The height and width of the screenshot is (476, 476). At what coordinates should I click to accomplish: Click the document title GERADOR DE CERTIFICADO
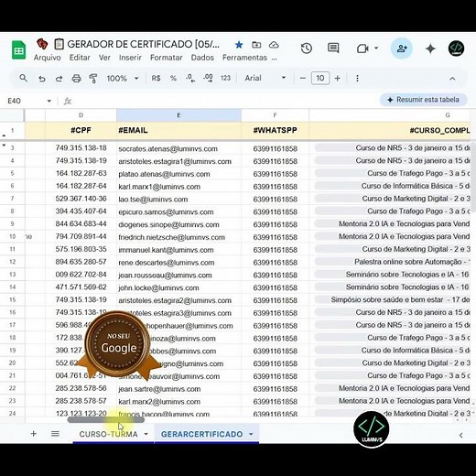143,44
